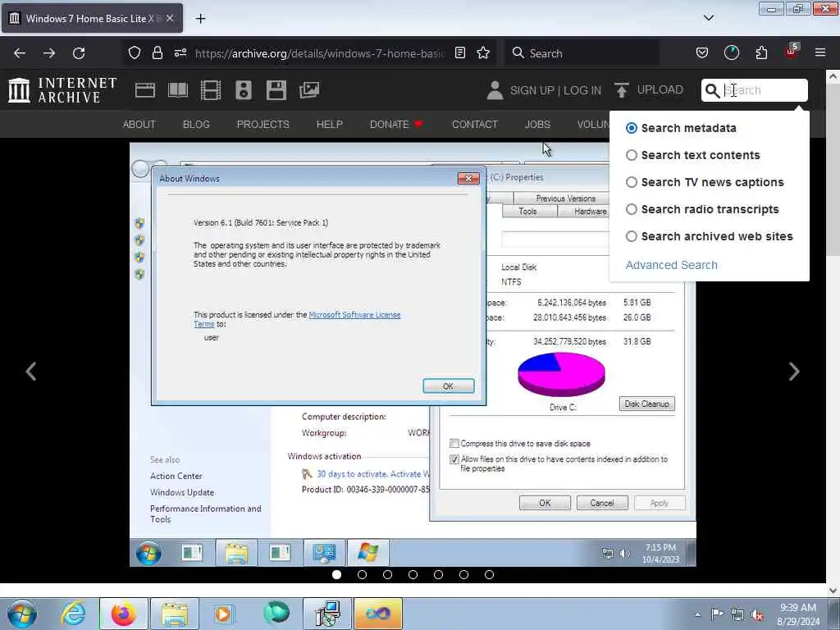Viewport: 840px width, 630px height.
Task: Open the padlock site security icon
Action: click(x=157, y=52)
